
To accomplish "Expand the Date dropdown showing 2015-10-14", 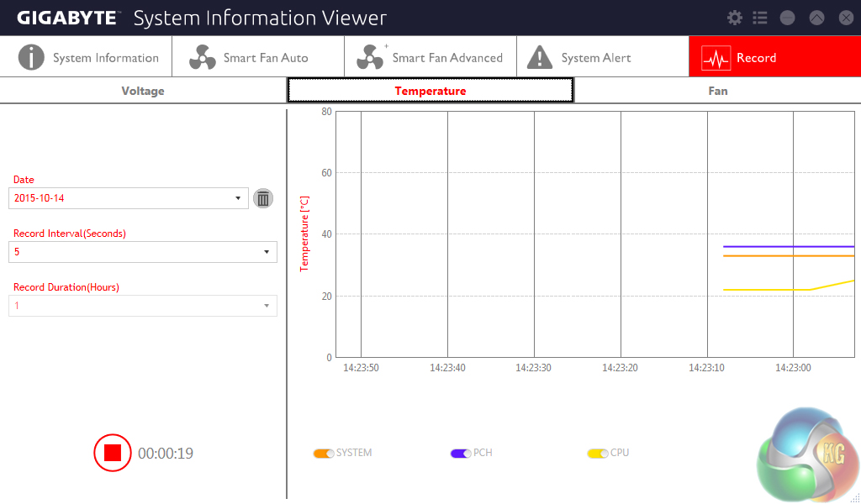I will 238,198.
